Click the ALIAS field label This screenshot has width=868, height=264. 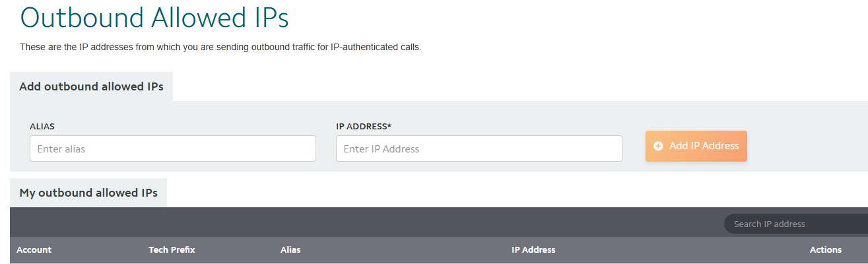pos(42,125)
